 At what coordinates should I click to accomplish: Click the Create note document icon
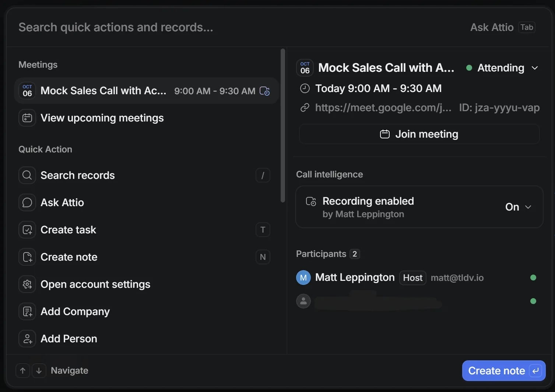pyautogui.click(x=27, y=257)
